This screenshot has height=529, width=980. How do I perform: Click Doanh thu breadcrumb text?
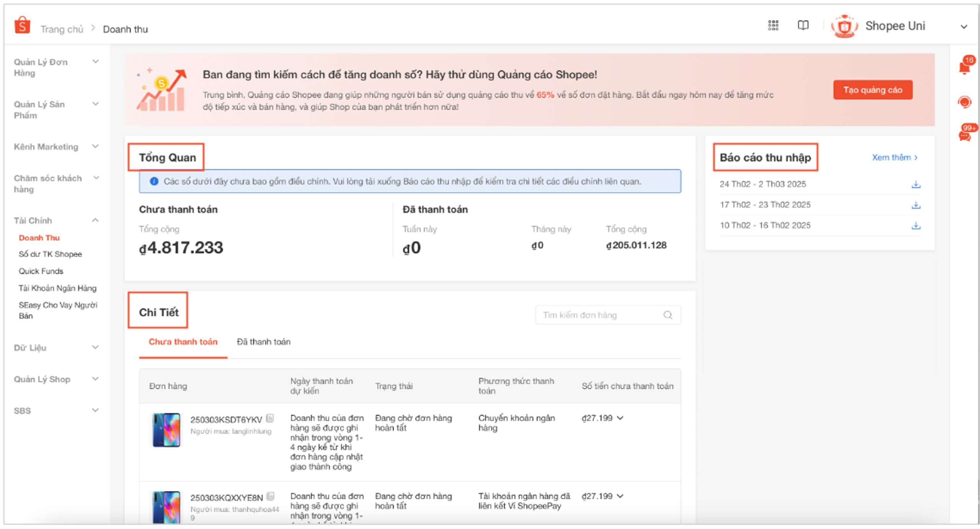[125, 29]
